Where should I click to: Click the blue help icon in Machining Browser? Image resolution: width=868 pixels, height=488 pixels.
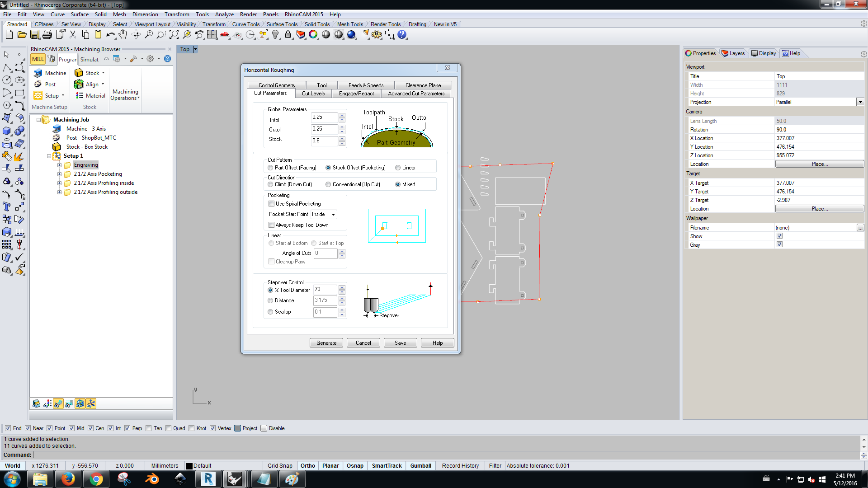(168, 59)
